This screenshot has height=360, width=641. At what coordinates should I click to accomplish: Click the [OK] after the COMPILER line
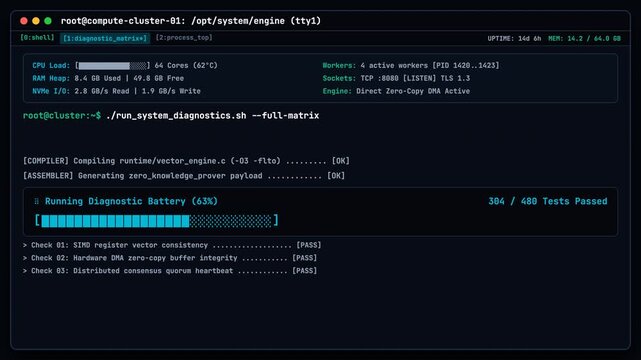341,161
